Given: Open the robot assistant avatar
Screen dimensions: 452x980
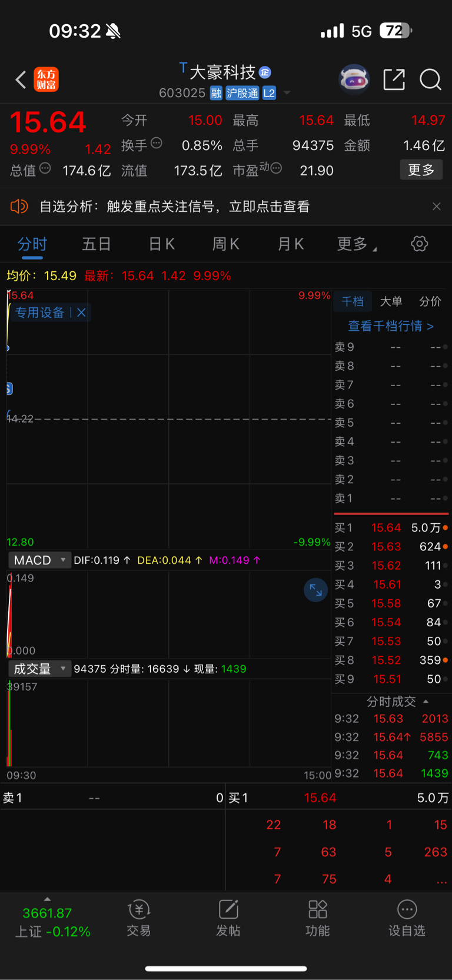Looking at the screenshot, I should pos(354,79).
